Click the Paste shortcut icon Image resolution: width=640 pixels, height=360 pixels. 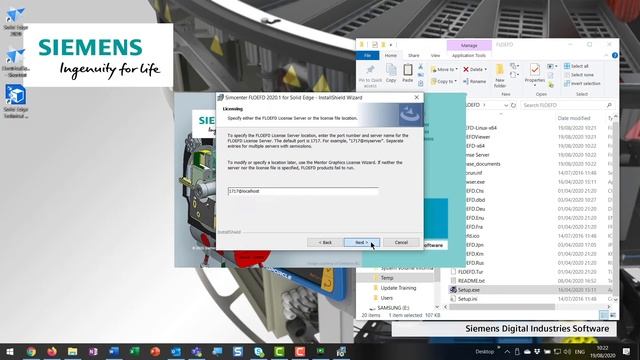tap(420, 84)
